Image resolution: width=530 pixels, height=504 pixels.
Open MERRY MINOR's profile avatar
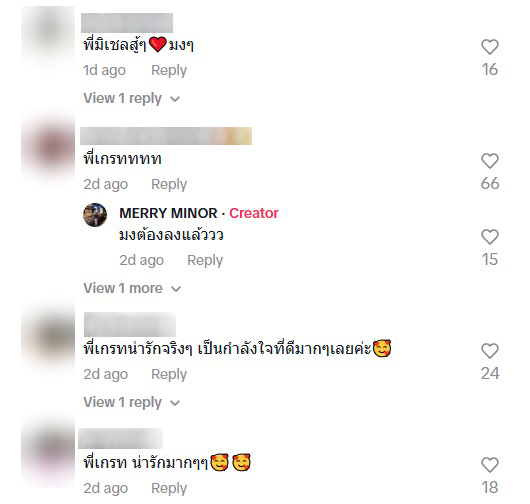pos(95,215)
